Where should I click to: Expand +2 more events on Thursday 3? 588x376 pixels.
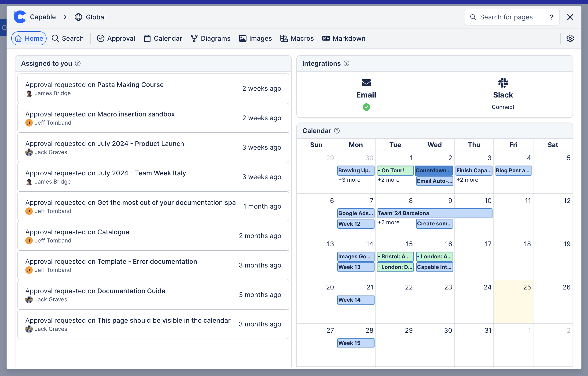[x=467, y=180]
